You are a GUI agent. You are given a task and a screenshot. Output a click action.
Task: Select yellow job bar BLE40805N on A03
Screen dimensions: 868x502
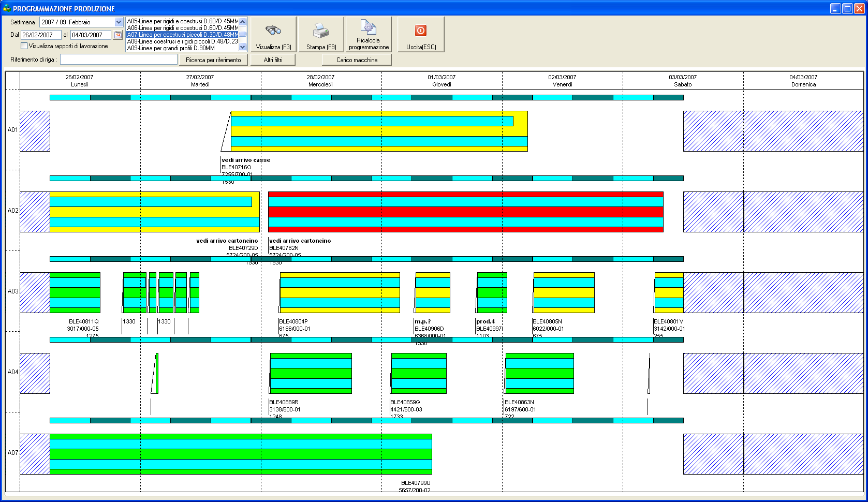[x=564, y=292]
